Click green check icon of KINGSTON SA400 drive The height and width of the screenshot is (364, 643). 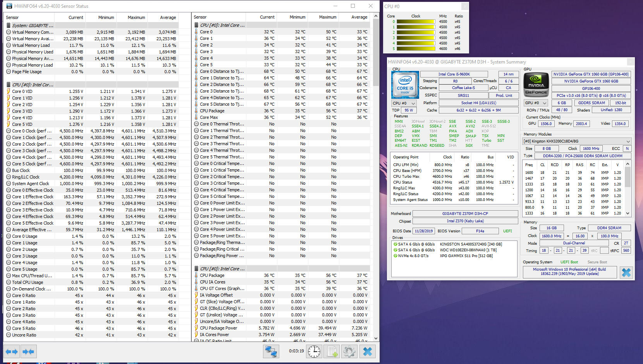pos(395,244)
